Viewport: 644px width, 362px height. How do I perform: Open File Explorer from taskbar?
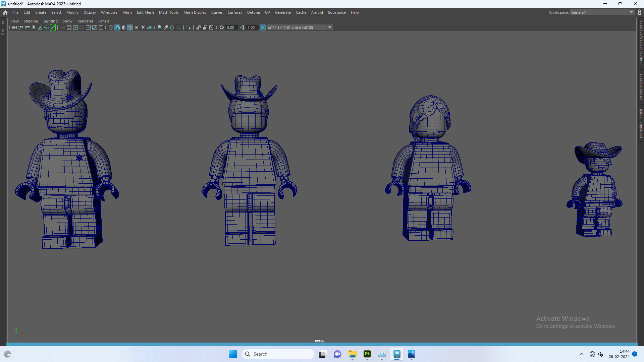[x=352, y=354]
